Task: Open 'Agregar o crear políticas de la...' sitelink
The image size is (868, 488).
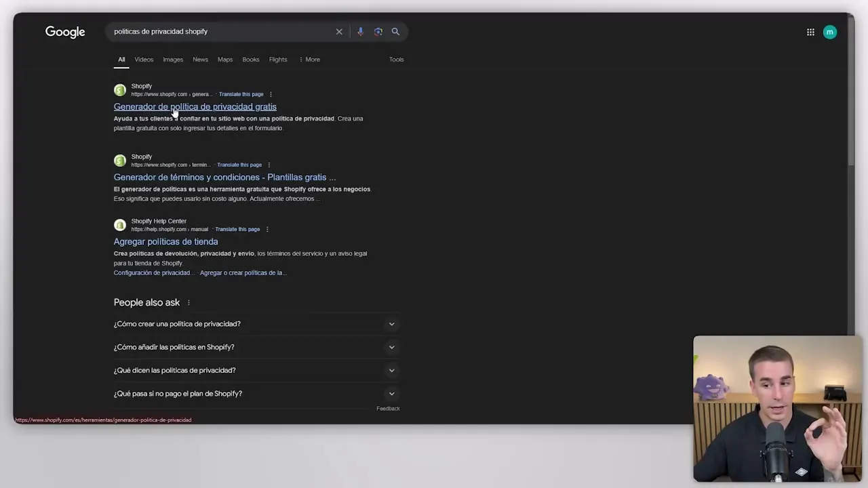Action: pyautogui.click(x=243, y=272)
